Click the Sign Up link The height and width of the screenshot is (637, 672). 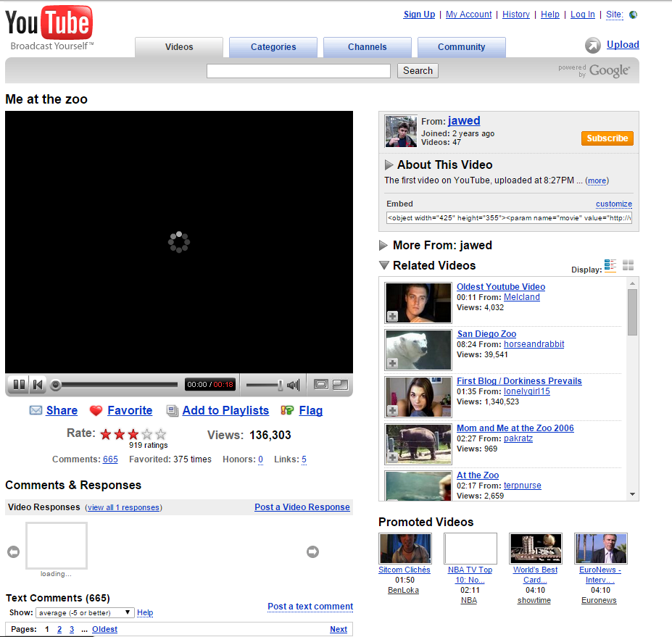(x=419, y=14)
